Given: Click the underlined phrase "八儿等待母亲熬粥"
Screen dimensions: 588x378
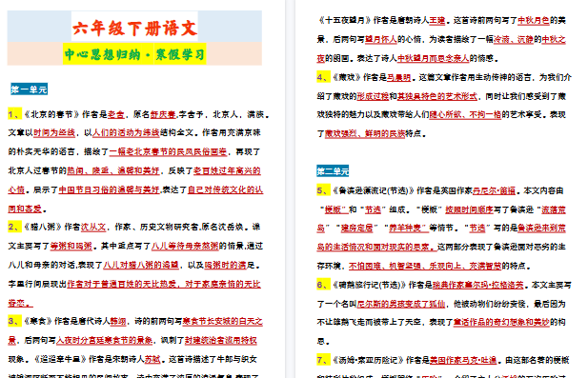Looking at the screenshot, I should (x=185, y=246).
